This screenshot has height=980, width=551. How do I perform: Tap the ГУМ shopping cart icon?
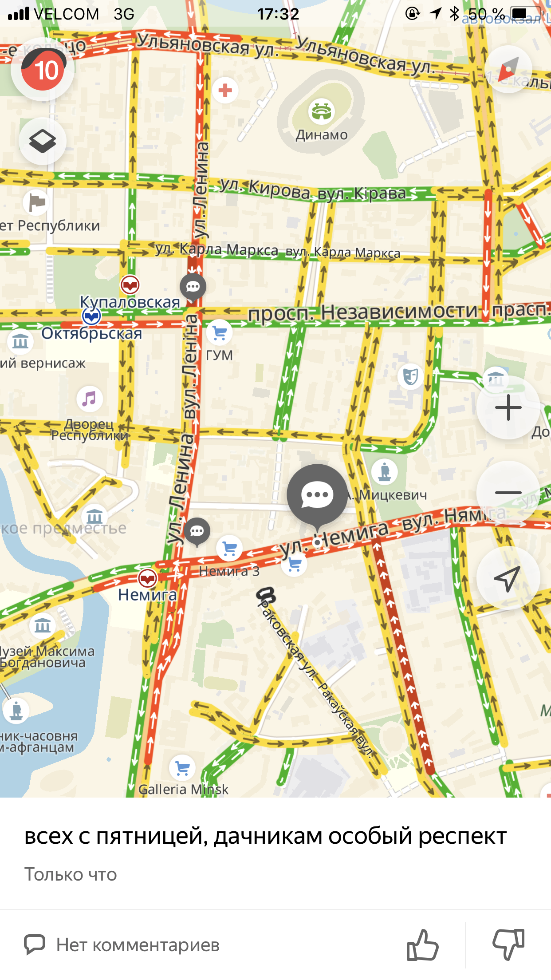pos(220,333)
